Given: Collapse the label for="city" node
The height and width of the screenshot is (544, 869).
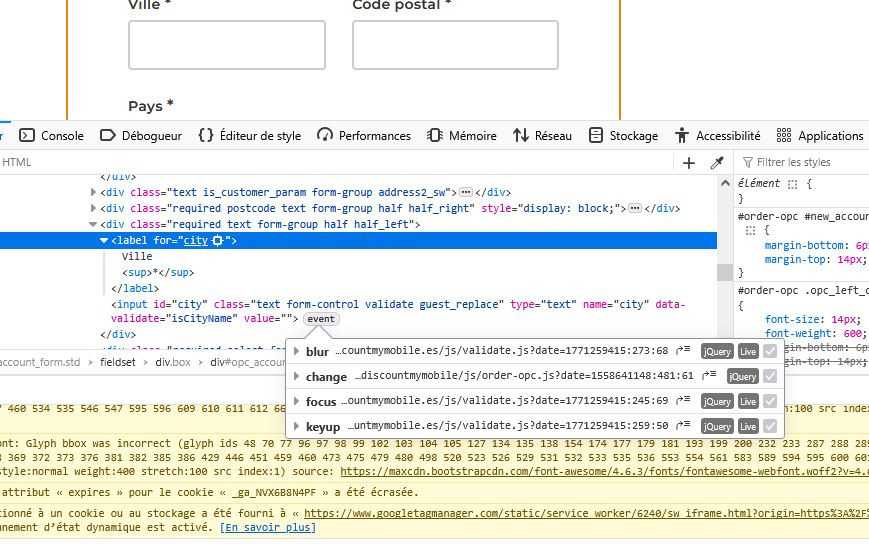Looking at the screenshot, I should (104, 241).
